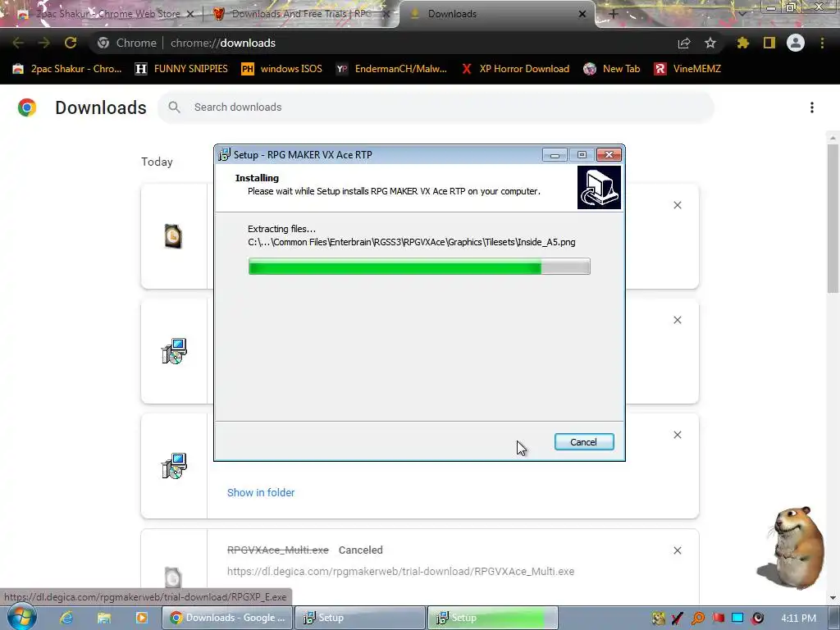Remove the third download entry from list
This screenshot has width=840, height=630.
point(677,435)
